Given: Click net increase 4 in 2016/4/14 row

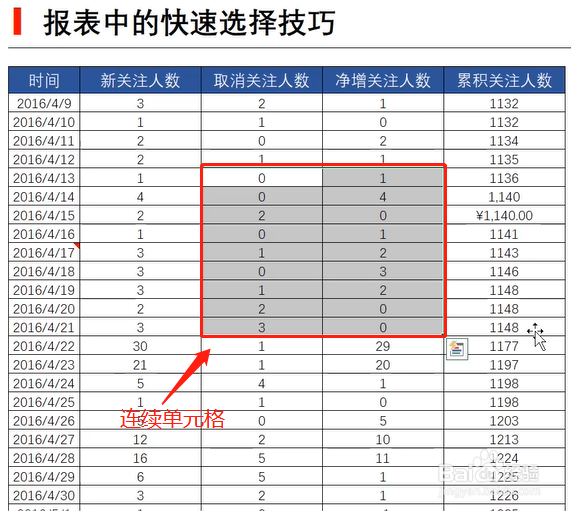Looking at the screenshot, I should [383, 197].
